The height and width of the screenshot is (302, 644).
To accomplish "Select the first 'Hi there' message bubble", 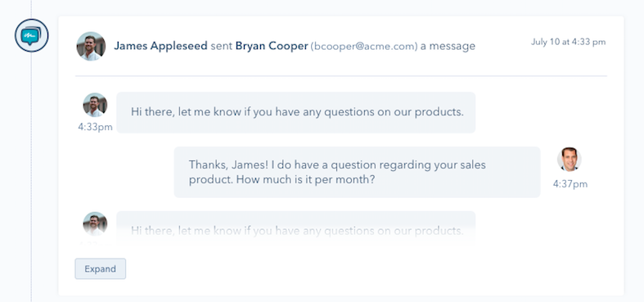I will [x=295, y=112].
